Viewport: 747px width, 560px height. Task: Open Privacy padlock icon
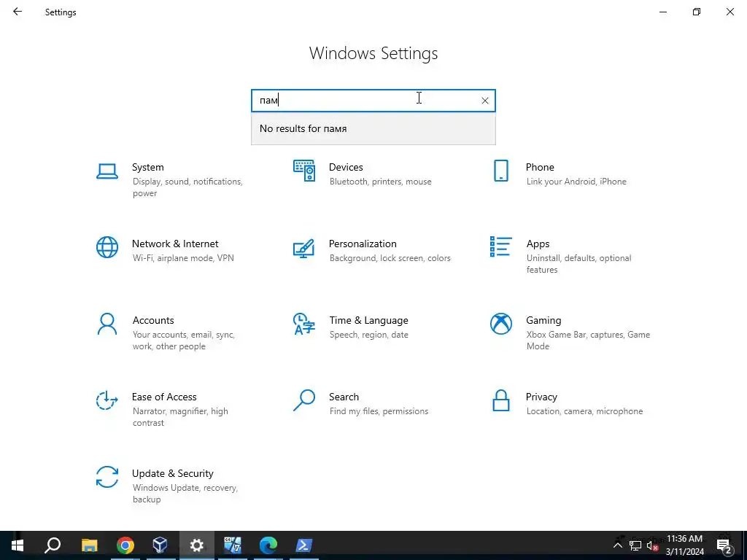pos(500,400)
